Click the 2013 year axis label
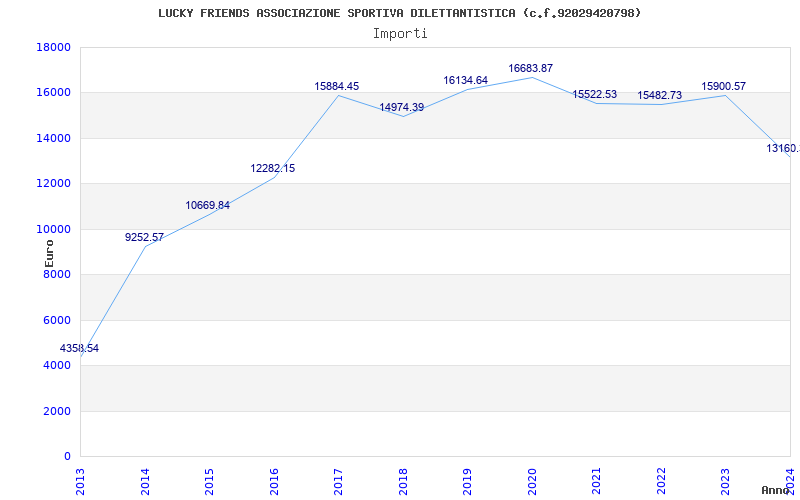The width and height of the screenshot is (800, 500). click(81, 478)
